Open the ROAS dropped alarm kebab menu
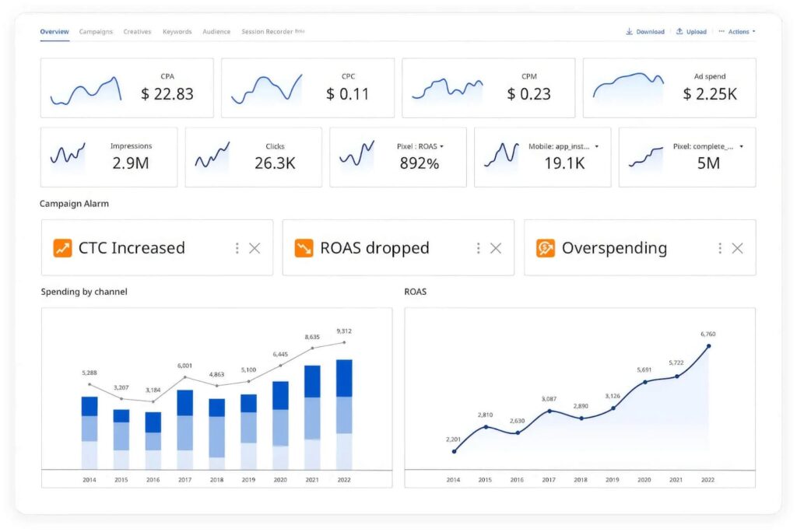This screenshot has width=797, height=532. tap(479, 248)
